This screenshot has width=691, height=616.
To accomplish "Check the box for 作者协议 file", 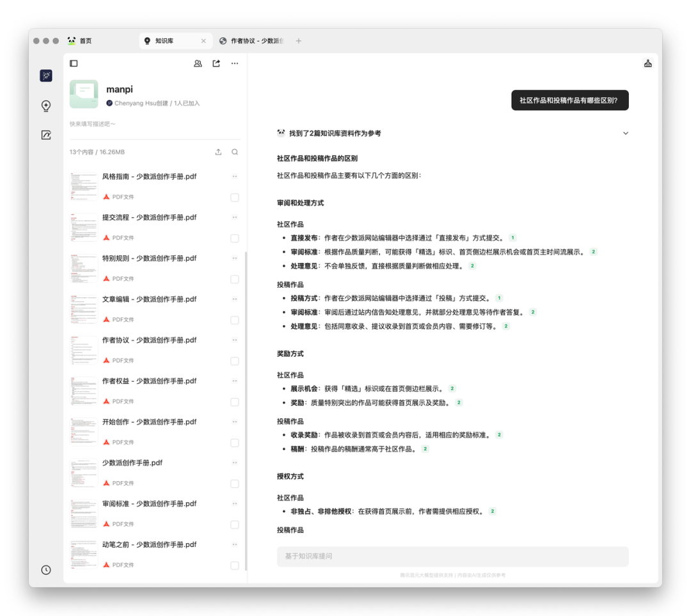I will click(x=235, y=361).
